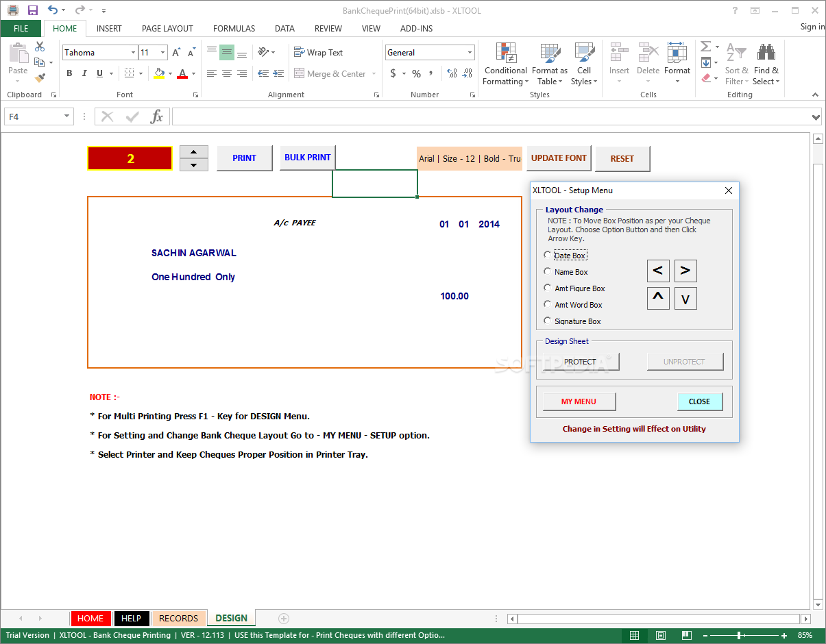This screenshot has width=826, height=644.
Task: Click Increase Decimal icon
Action: tap(452, 73)
